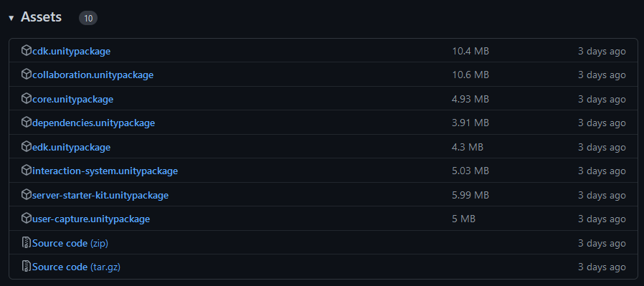The width and height of the screenshot is (644, 286).
Task: Click the Assets count badge showing 10
Action: click(x=88, y=18)
